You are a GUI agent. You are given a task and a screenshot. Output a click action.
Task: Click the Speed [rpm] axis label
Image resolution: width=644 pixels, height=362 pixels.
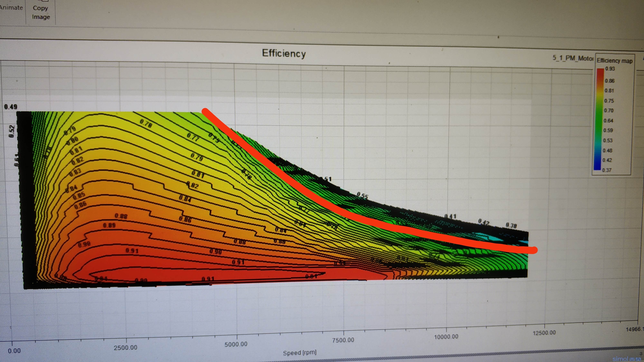point(300,353)
